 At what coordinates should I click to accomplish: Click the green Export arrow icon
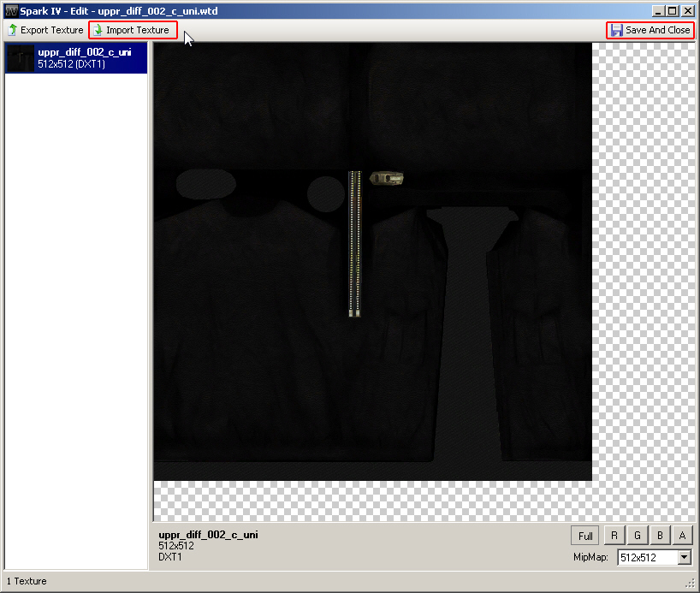(x=13, y=30)
